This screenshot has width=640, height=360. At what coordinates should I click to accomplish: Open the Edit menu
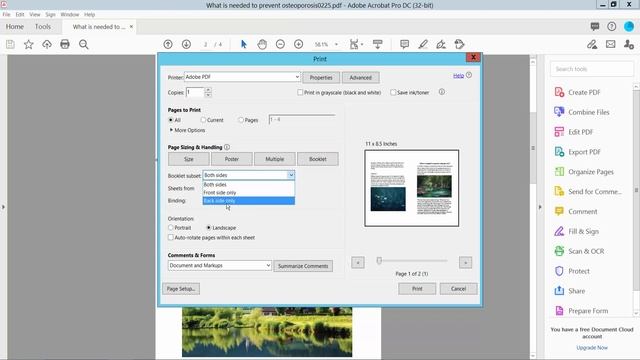coord(20,14)
